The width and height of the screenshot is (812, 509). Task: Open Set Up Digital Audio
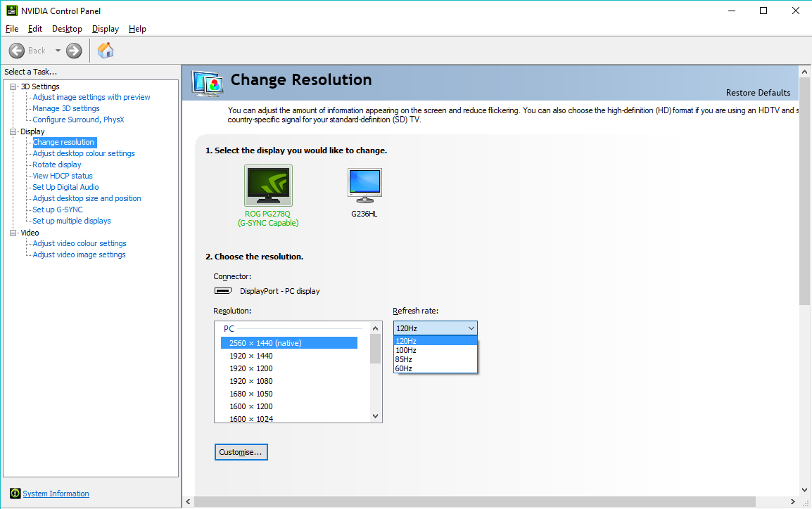[65, 187]
